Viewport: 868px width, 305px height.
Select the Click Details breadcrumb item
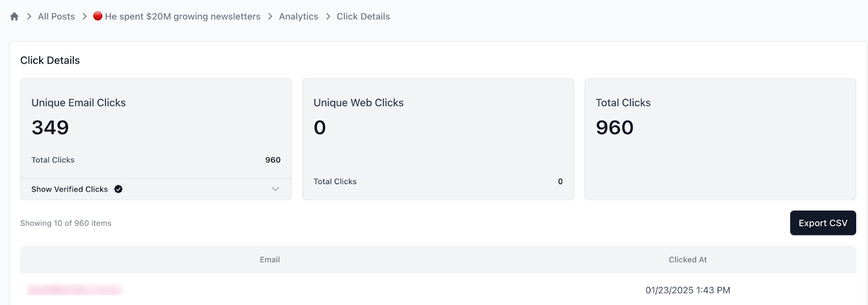pyautogui.click(x=363, y=16)
